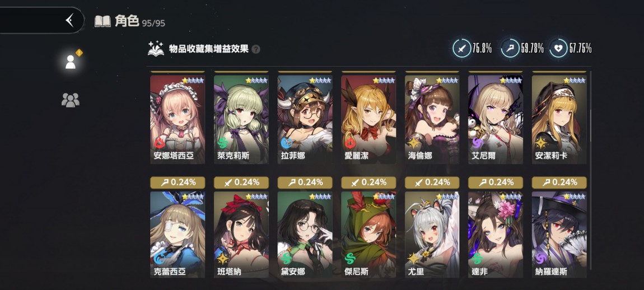The height and width of the screenshot is (290, 644).
Task: Click the character list scrollbar
Action: click(x=590, y=170)
